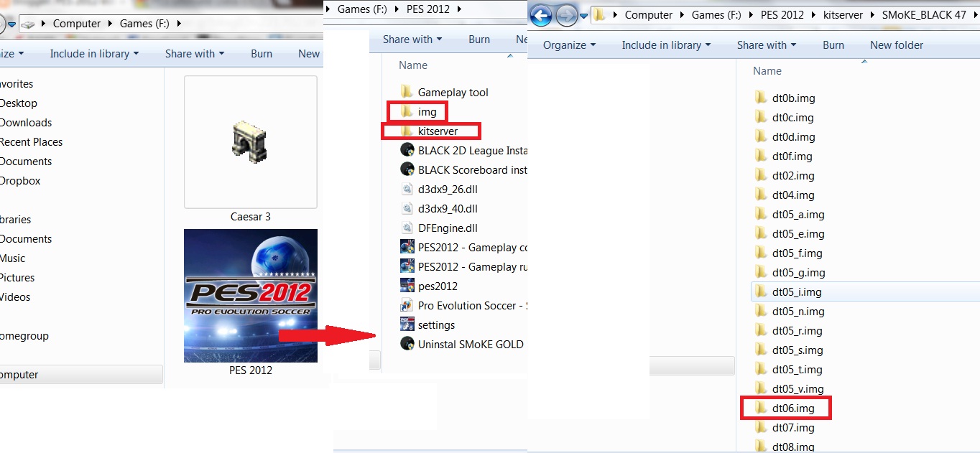980x453 pixels.
Task: Open Include in library dropdown in Games window
Action: [94, 53]
